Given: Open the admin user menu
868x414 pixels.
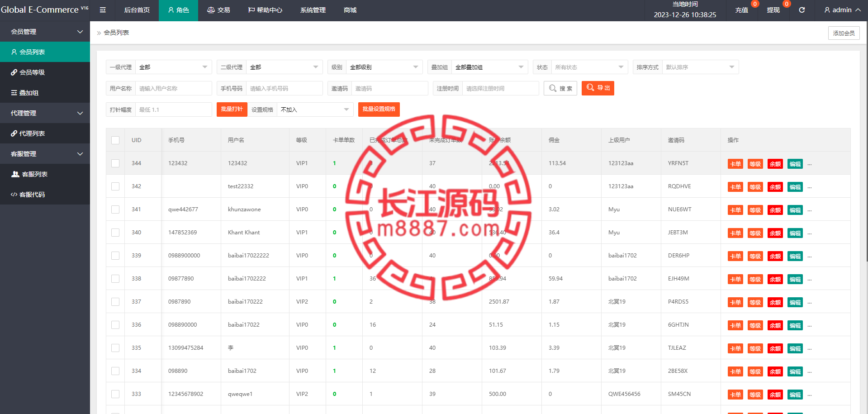Looking at the screenshot, I should (842, 10).
